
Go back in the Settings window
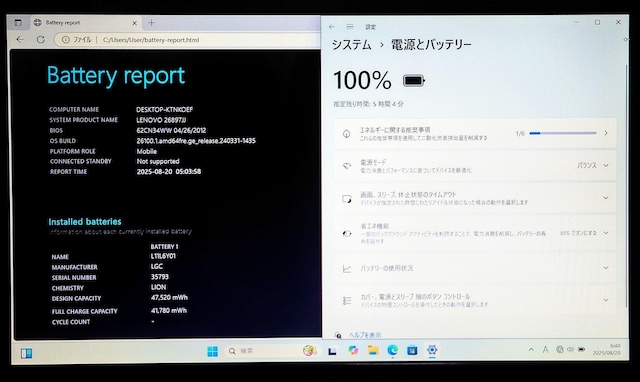(x=332, y=27)
